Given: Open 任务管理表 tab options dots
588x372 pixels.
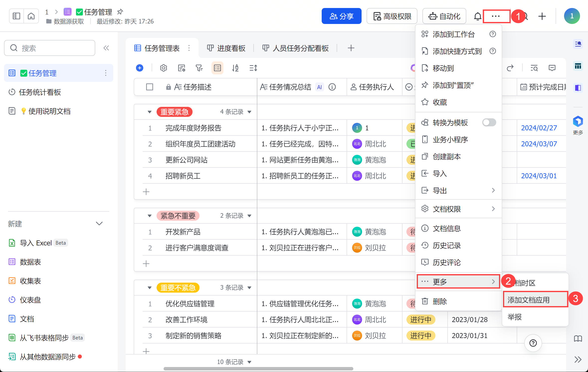Looking at the screenshot, I should (189, 48).
